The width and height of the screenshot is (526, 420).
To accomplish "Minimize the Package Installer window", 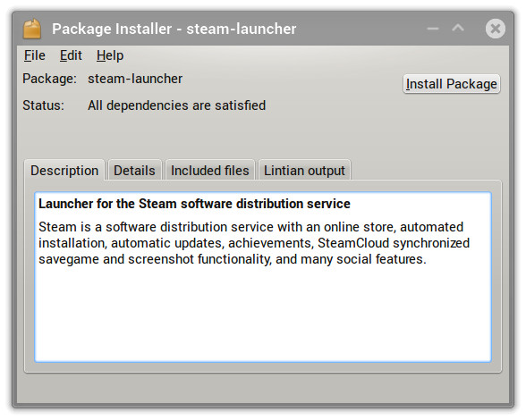I will click(x=433, y=29).
